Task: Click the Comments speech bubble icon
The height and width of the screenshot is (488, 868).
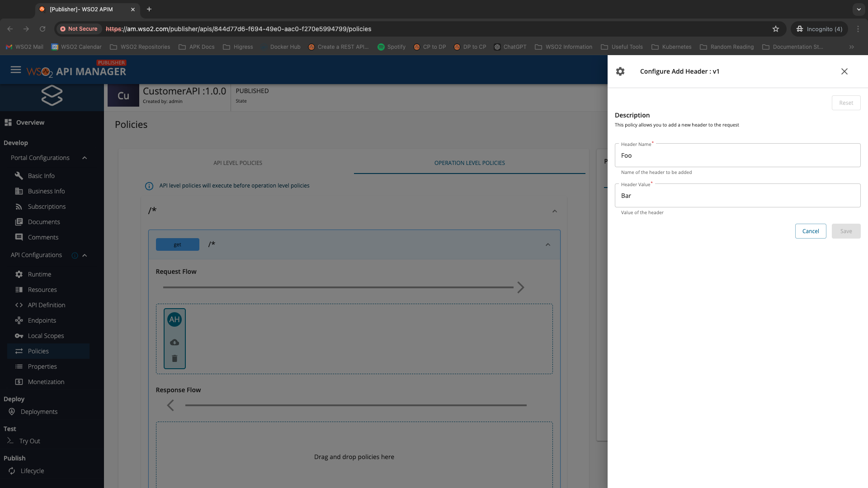Action: [19, 237]
